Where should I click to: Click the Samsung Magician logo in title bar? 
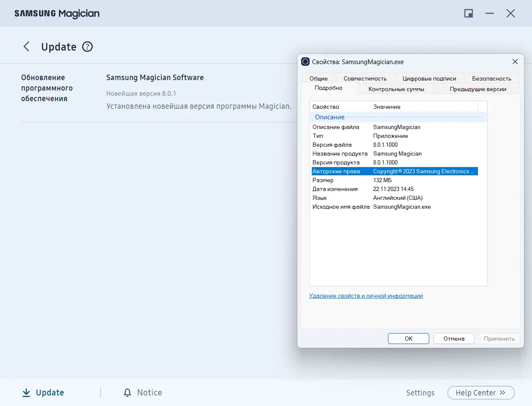pos(57,13)
